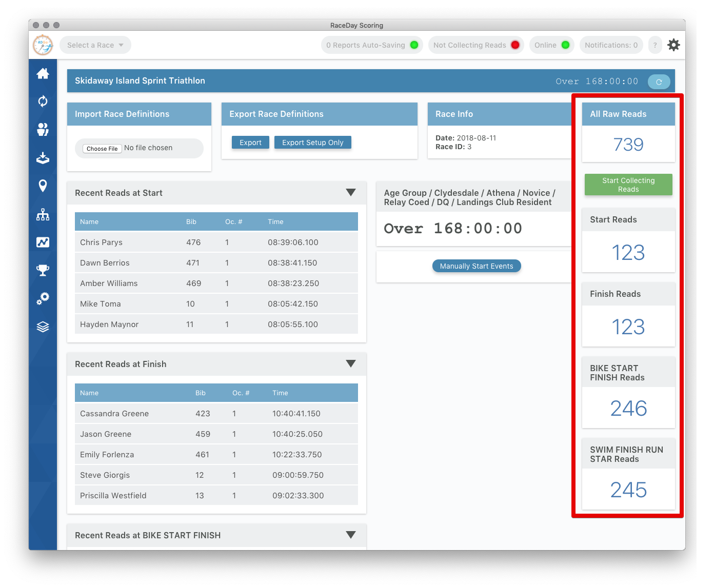
Task: Click the Online status indicator
Action: [x=551, y=45]
